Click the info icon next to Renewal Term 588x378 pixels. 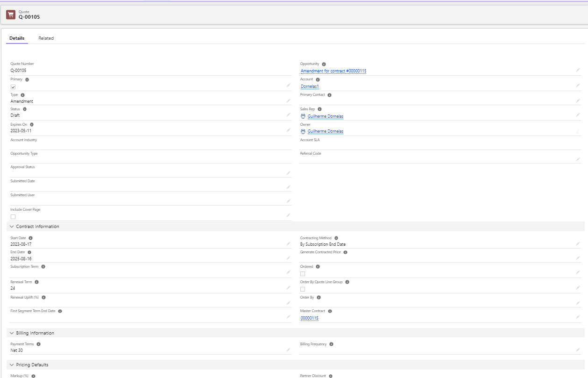pos(36,282)
